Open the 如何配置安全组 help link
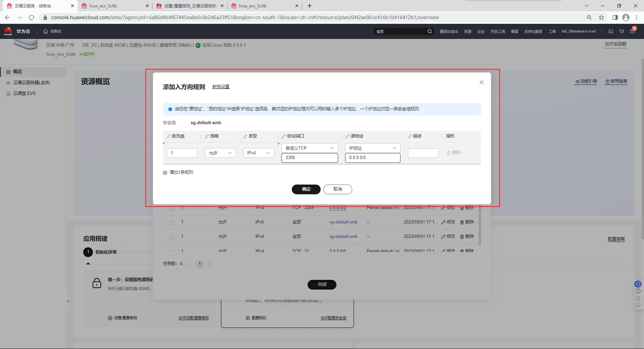 (x=333, y=318)
